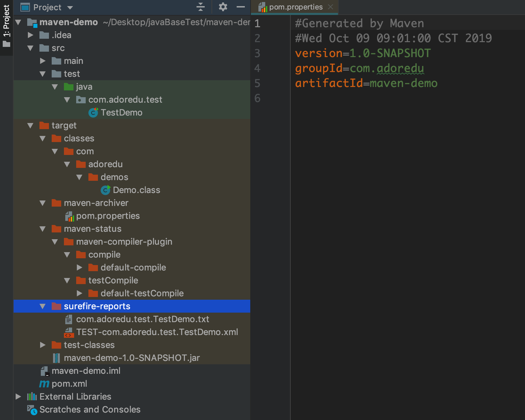Select maven-demo-1.0-SNAPSHOT.jar file name
Screen dimensions: 525x420
132,358
